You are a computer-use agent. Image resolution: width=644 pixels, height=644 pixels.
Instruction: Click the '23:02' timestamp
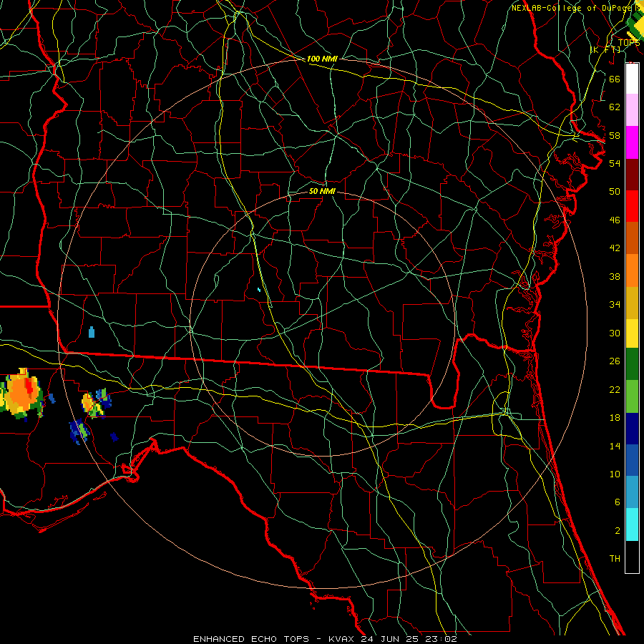pyautogui.click(x=441, y=639)
